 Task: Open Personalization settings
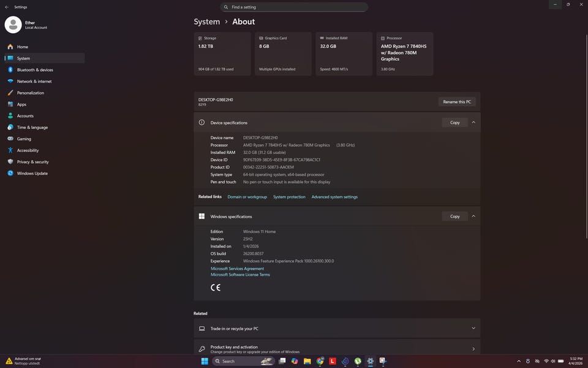coord(44,93)
